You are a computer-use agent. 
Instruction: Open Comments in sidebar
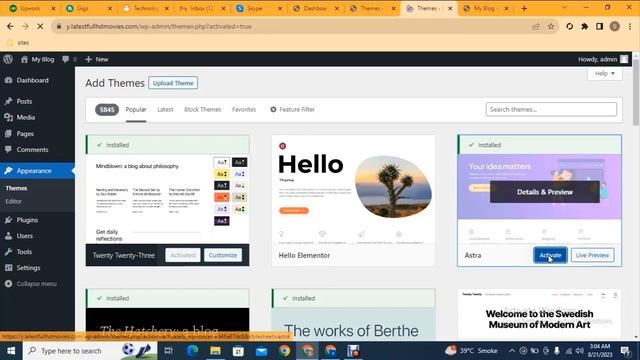32,150
